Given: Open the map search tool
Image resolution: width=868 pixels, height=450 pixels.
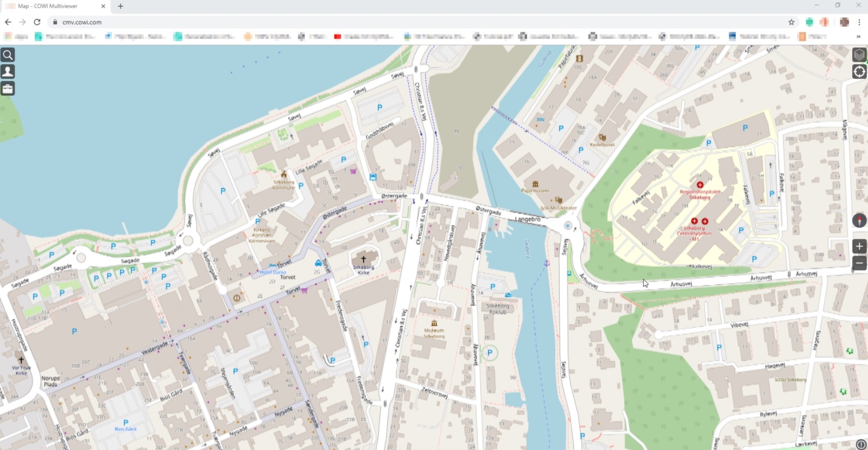Looking at the screenshot, I should click(x=8, y=55).
